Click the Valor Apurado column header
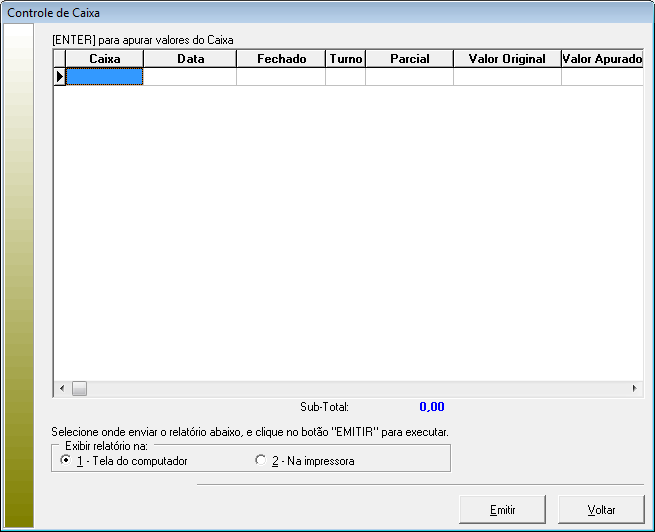The height and width of the screenshot is (532, 655). 601,59
